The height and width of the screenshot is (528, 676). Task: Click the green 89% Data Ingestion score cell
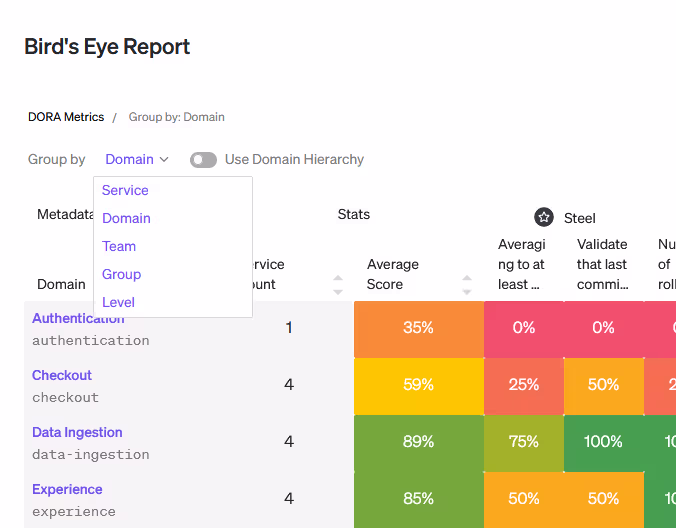(418, 442)
